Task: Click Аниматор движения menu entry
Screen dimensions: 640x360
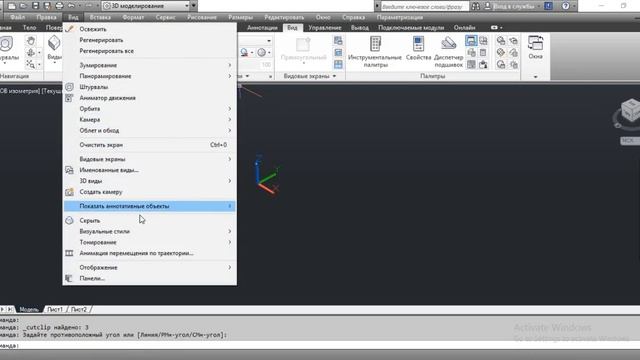Action: click(x=150, y=98)
